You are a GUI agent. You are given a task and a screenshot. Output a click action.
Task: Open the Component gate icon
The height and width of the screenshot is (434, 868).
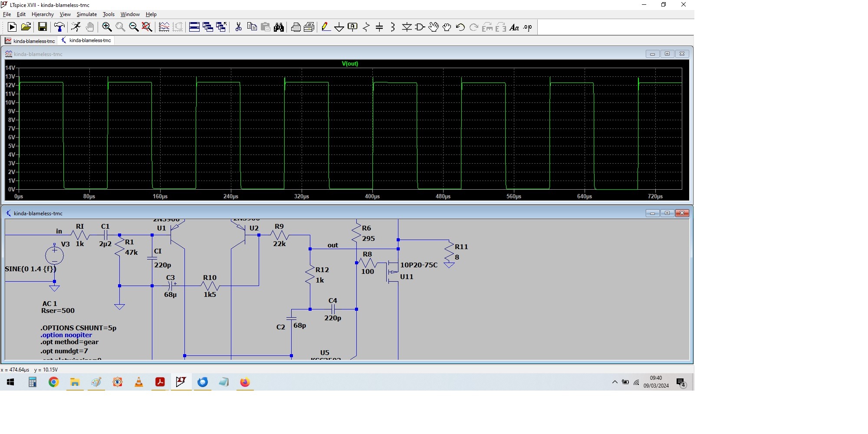[x=420, y=27]
